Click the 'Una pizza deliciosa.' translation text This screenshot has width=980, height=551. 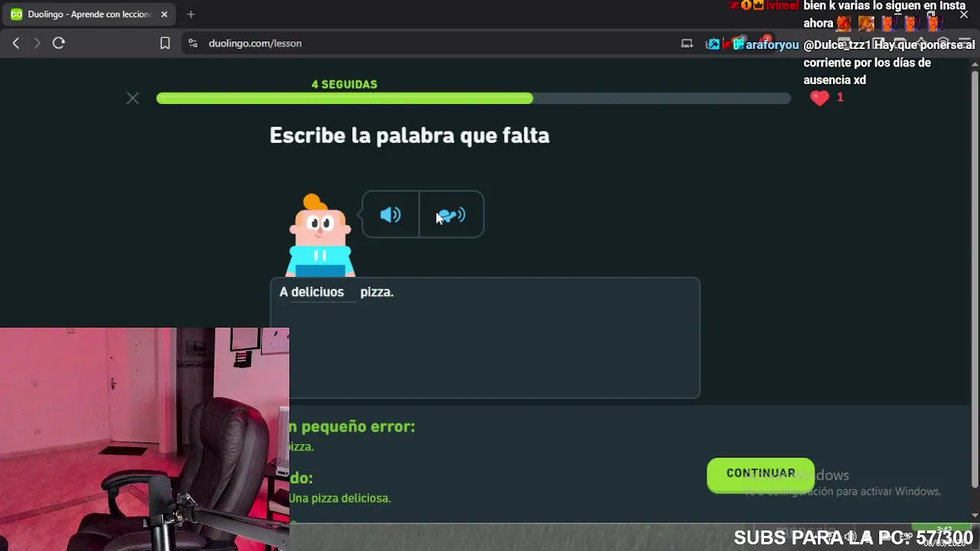click(340, 498)
